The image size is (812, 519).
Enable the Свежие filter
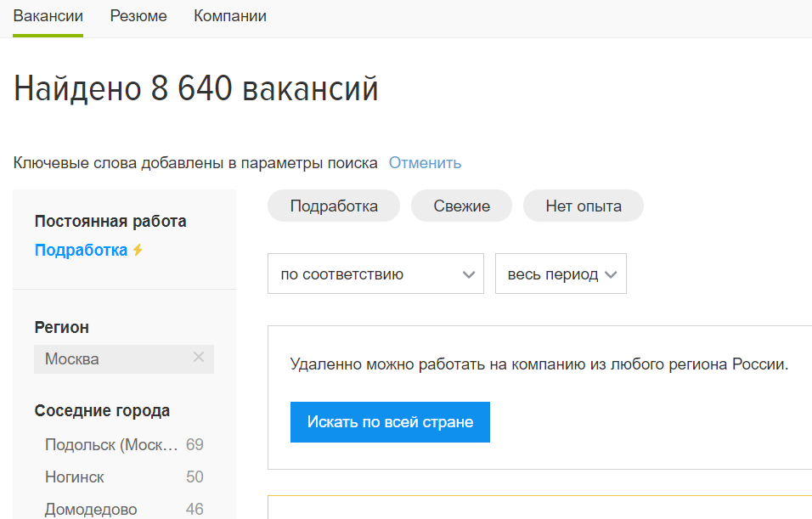point(461,205)
